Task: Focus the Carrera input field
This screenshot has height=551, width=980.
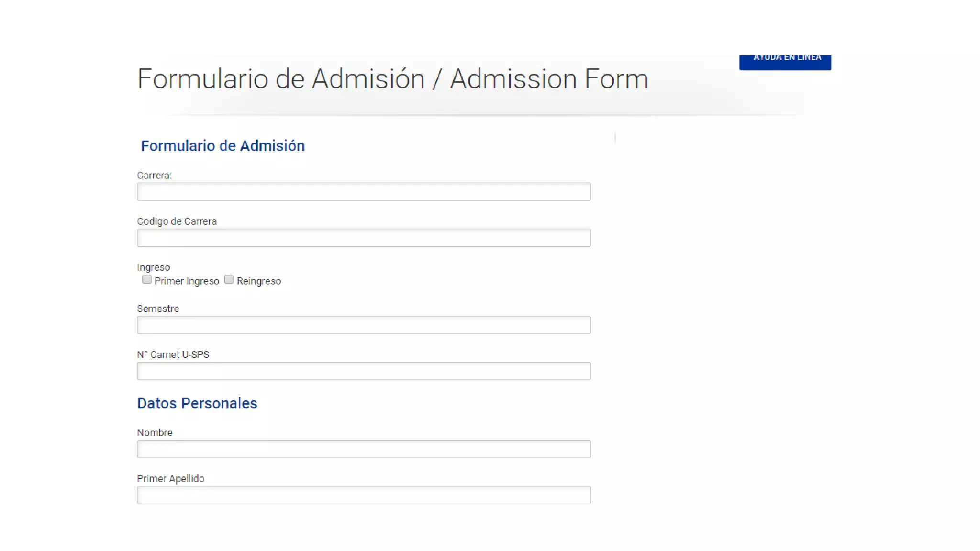Action: tap(364, 192)
